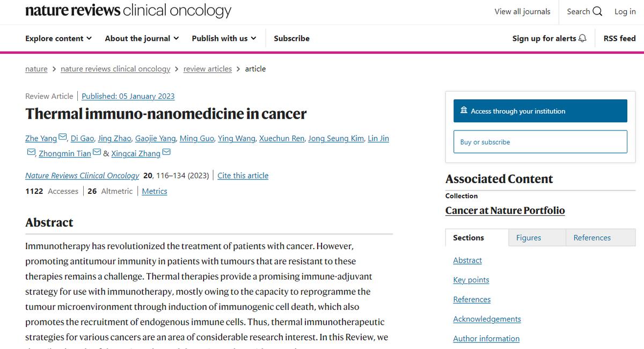Expand the About the journal dropdown
Viewport: 644px width, 349px height.
tap(142, 39)
